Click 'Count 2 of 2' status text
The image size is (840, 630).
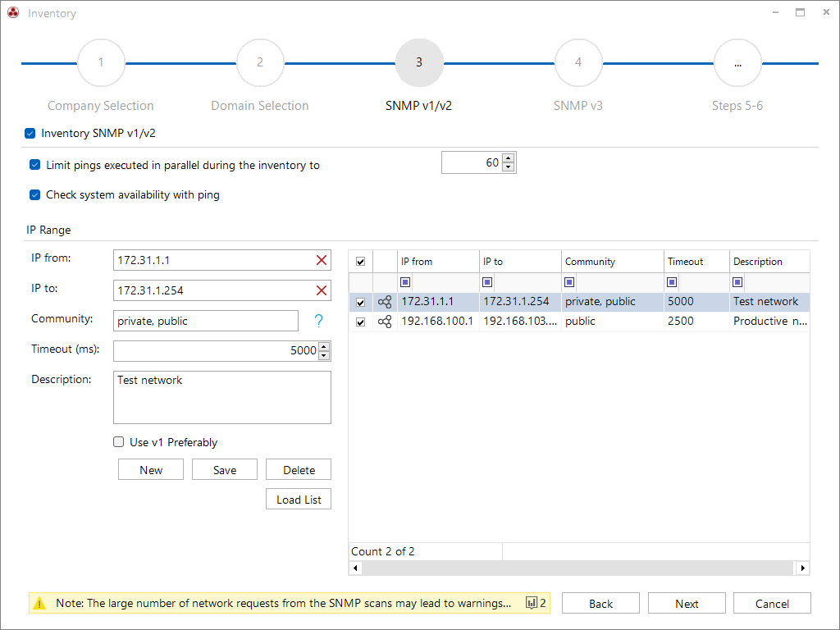tap(382, 552)
